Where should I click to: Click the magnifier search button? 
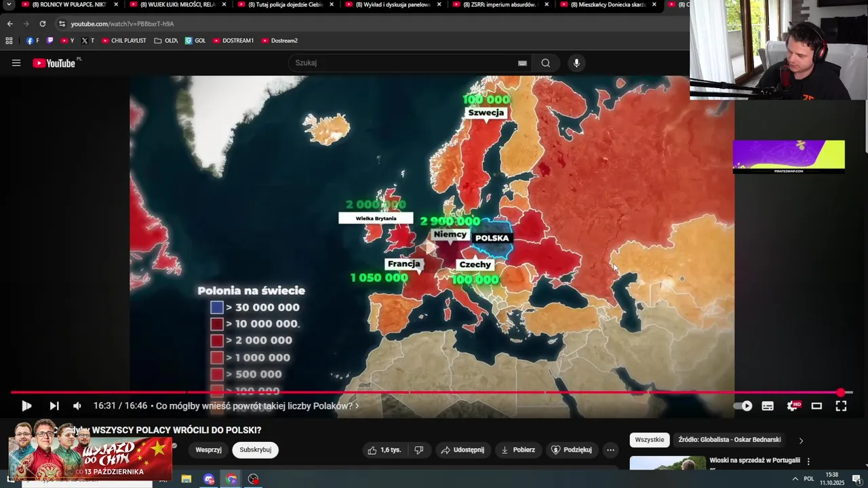[546, 63]
